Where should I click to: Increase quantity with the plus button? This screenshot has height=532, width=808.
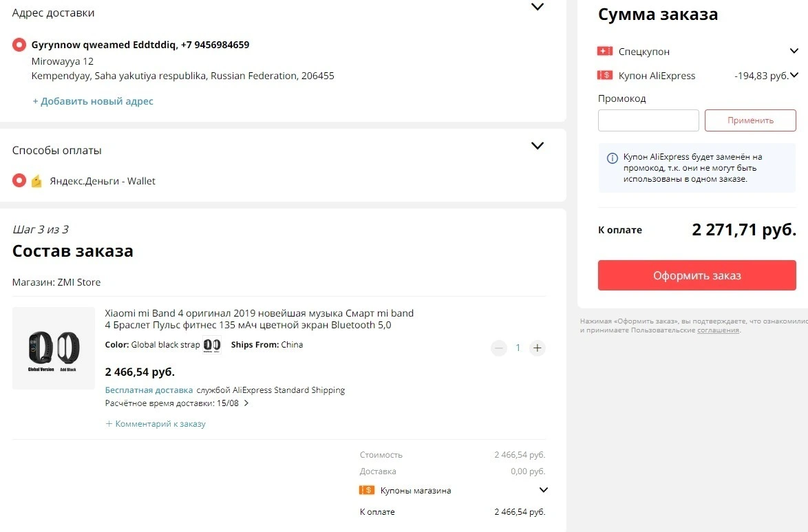click(x=537, y=348)
